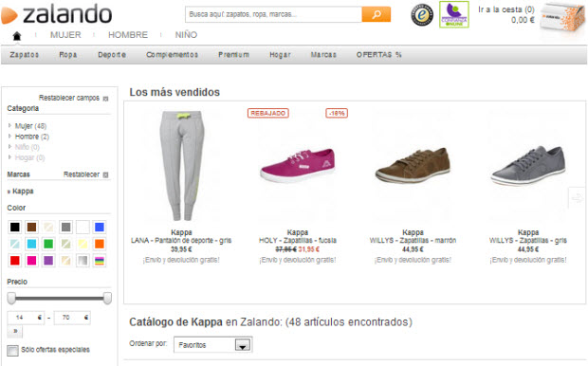Click the orange search magnifier button
This screenshot has width=588, height=366.
(x=377, y=14)
